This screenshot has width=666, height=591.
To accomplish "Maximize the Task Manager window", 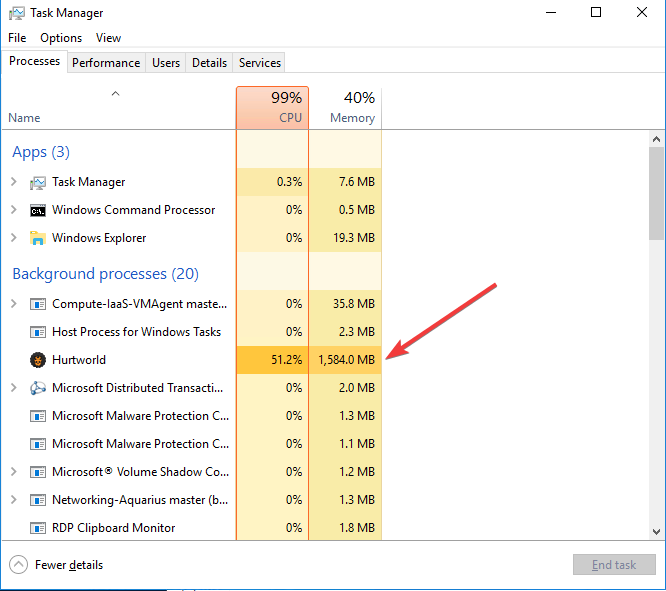I will point(596,12).
